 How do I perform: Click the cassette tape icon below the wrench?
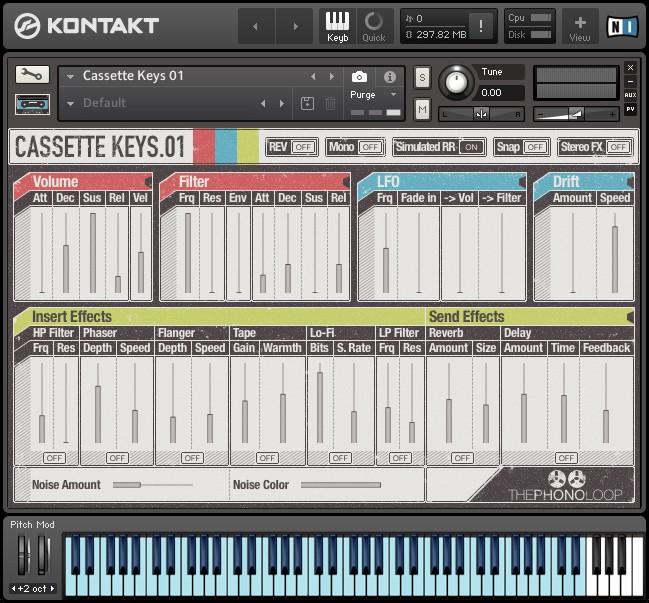click(x=32, y=103)
